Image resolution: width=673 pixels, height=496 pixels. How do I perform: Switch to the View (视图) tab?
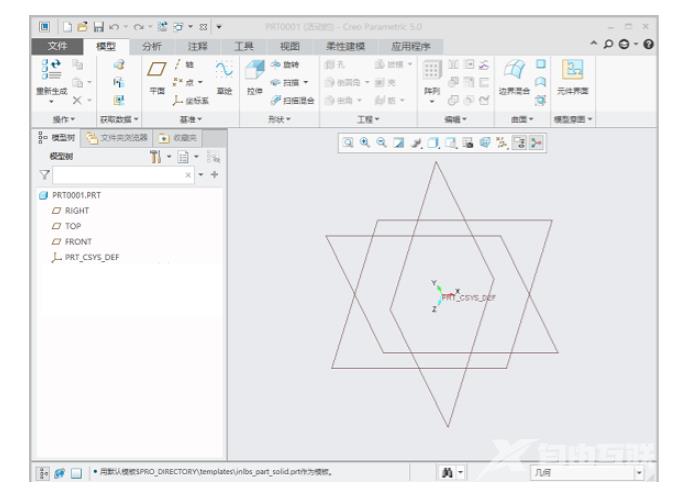point(290,46)
